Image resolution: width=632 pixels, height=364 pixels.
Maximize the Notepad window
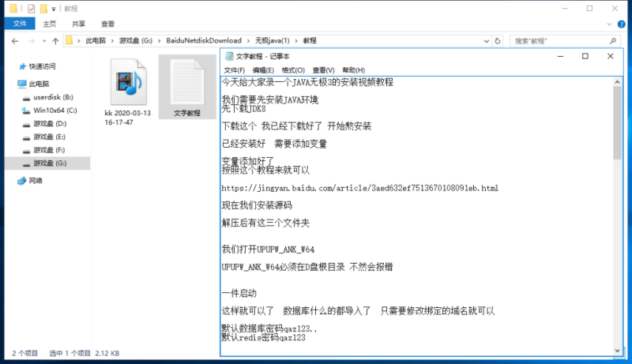[x=585, y=56]
